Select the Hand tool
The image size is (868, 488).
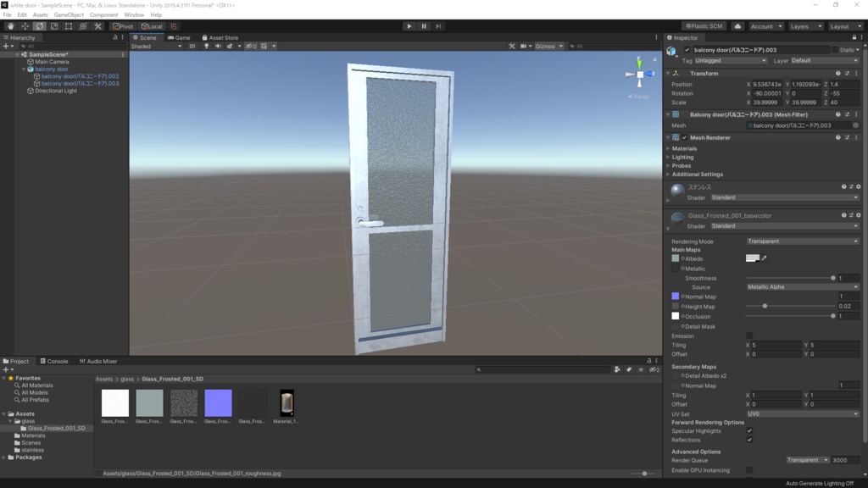tap(10, 26)
